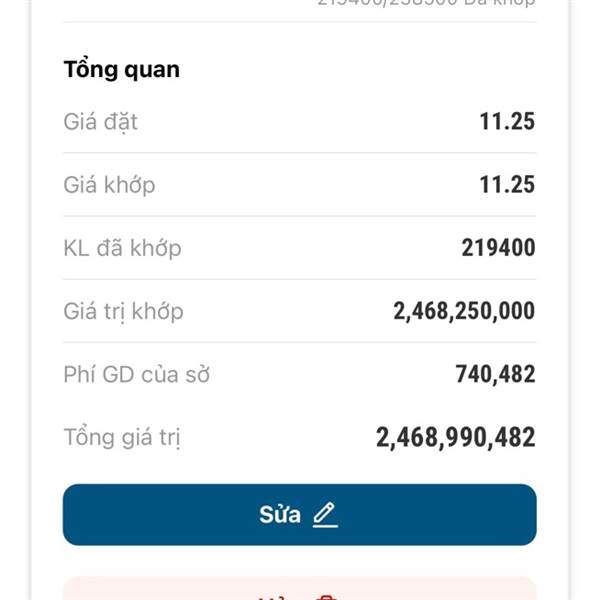
Task: Click the Giá đặt label
Action: point(101,122)
